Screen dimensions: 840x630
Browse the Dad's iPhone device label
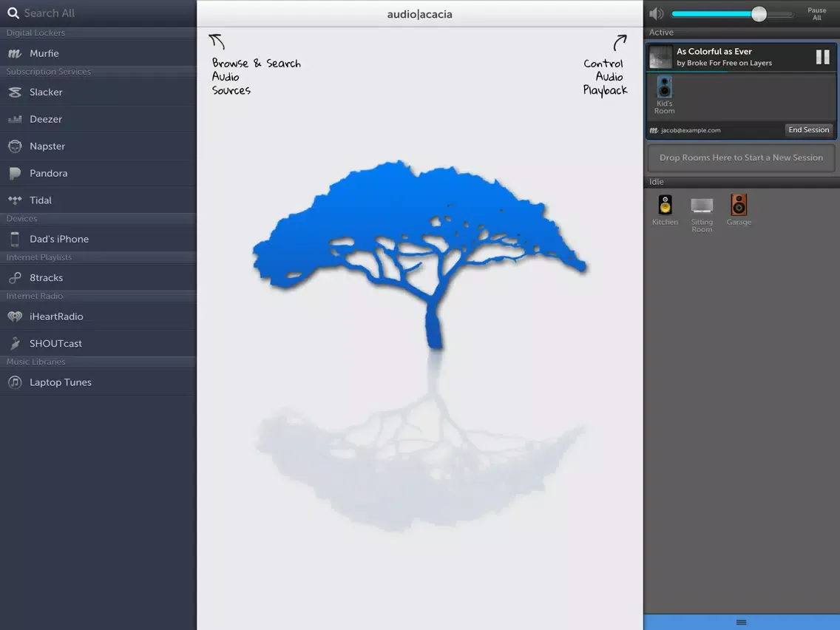pyautogui.click(x=59, y=239)
